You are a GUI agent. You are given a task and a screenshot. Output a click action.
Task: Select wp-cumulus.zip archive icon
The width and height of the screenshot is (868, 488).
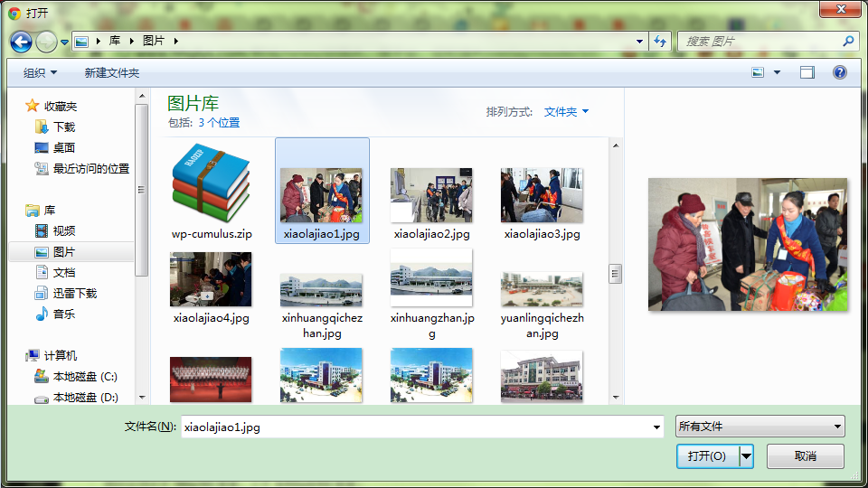pos(212,183)
